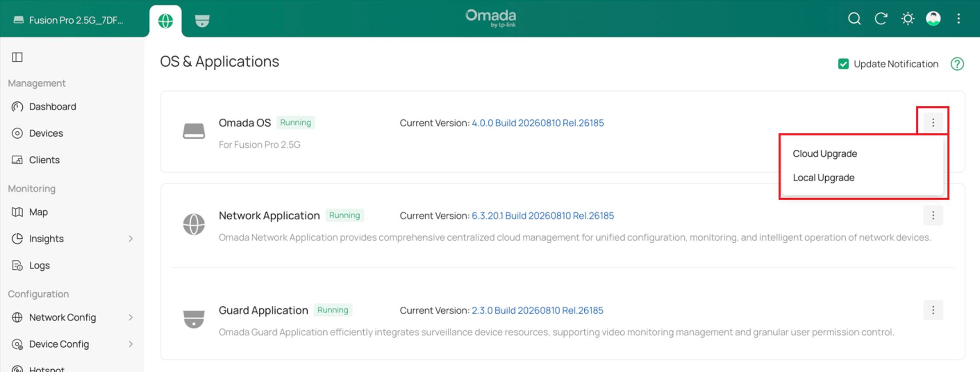Click the Guard Application Running status badge
Screen dimensions: 980x372
tap(333, 310)
